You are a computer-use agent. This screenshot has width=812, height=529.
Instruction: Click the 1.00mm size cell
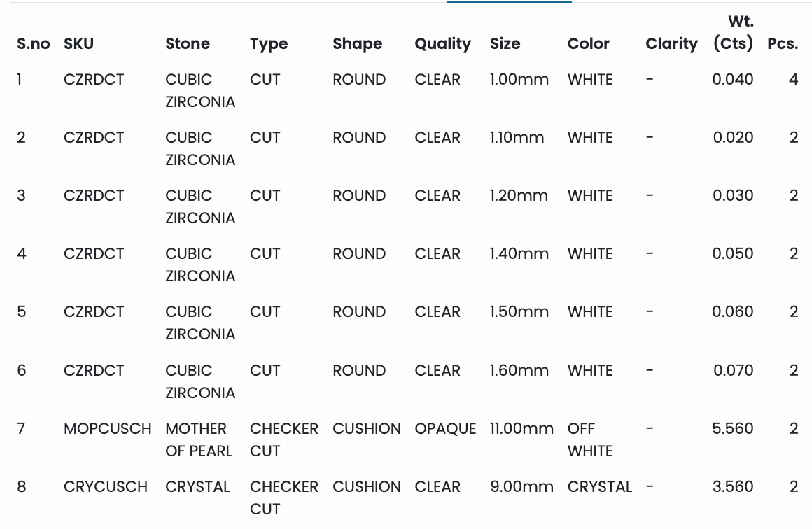tap(519, 80)
